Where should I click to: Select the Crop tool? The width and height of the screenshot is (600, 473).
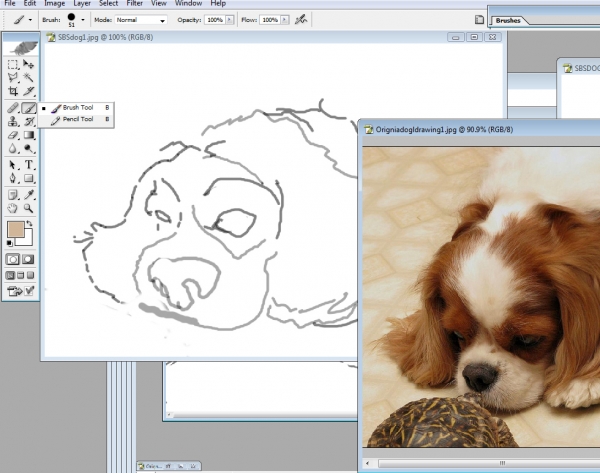tap(13, 91)
